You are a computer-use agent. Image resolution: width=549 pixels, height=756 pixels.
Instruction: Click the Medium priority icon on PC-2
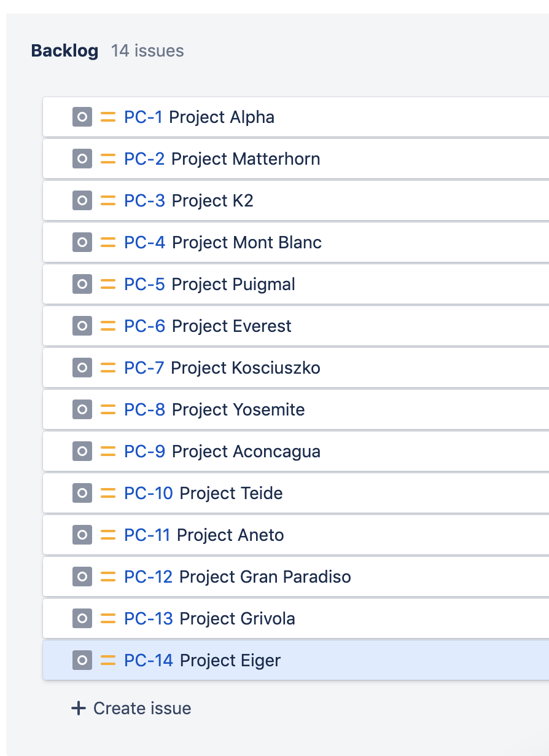[x=107, y=159]
